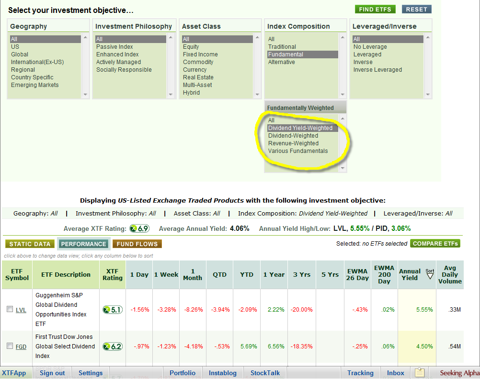Select Hybrid asset class
This screenshot has height=379, width=480.
coord(191,93)
